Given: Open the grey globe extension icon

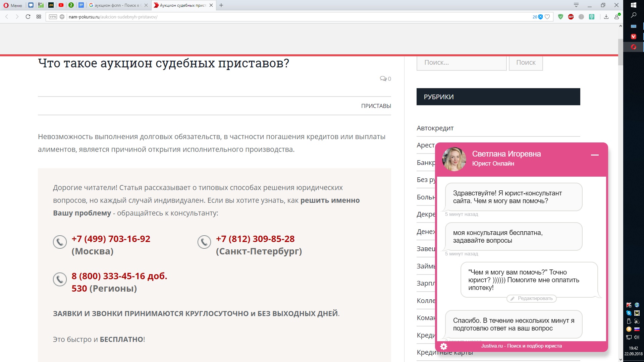Looking at the screenshot, I should 581,17.
